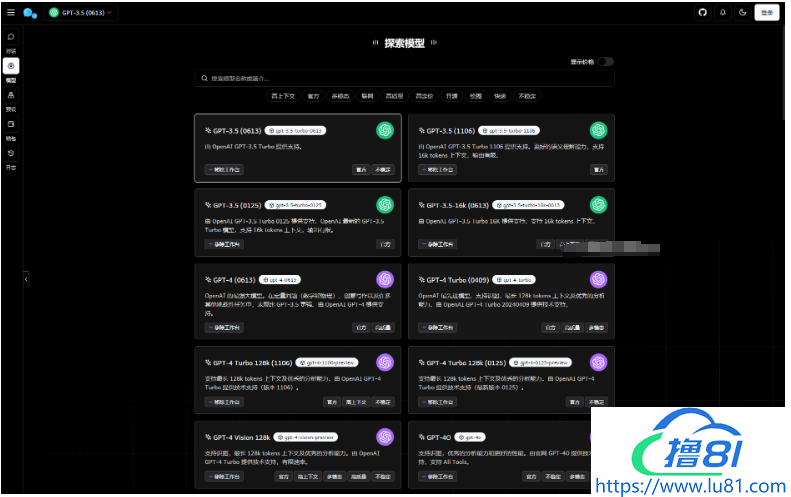Click the purple logo on GPT-4 (0613) card
This screenshot has height=497, width=791.
coord(385,279)
